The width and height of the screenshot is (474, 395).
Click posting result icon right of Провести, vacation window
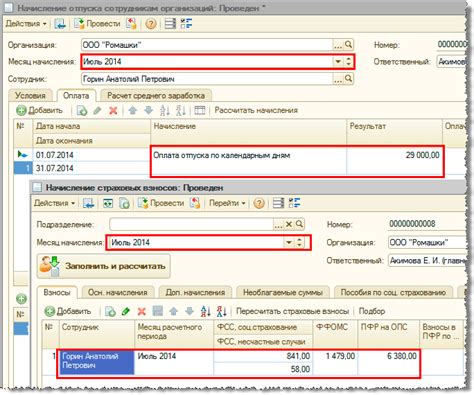coord(131,24)
